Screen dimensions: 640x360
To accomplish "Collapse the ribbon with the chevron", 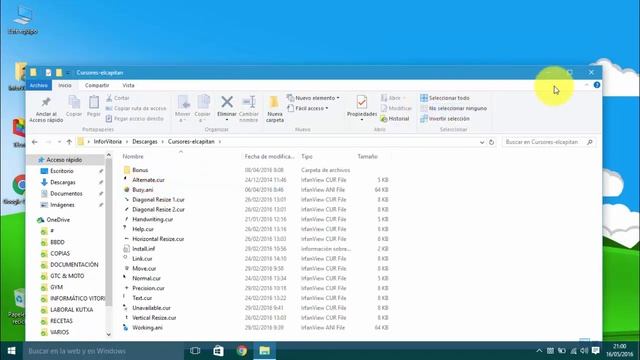I will 587,85.
